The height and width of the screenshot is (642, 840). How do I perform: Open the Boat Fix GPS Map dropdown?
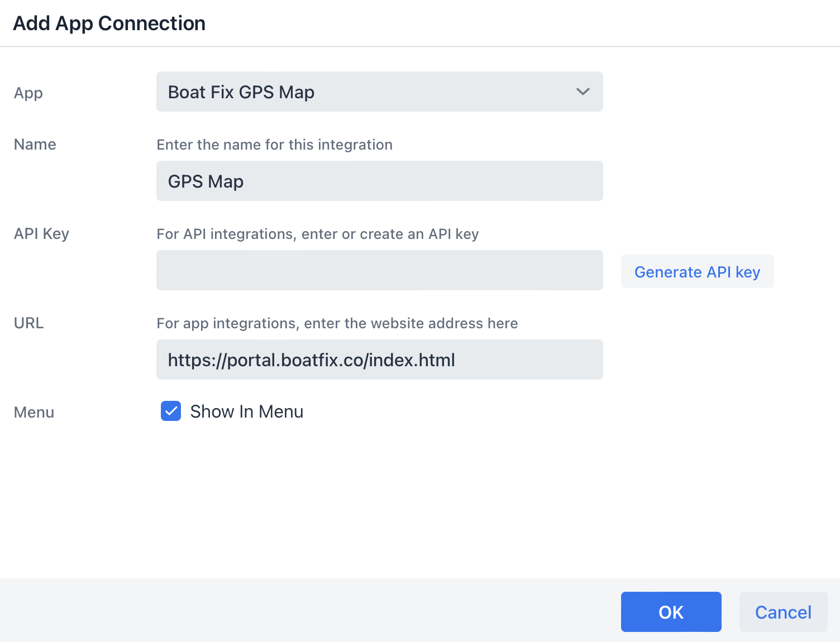click(379, 92)
